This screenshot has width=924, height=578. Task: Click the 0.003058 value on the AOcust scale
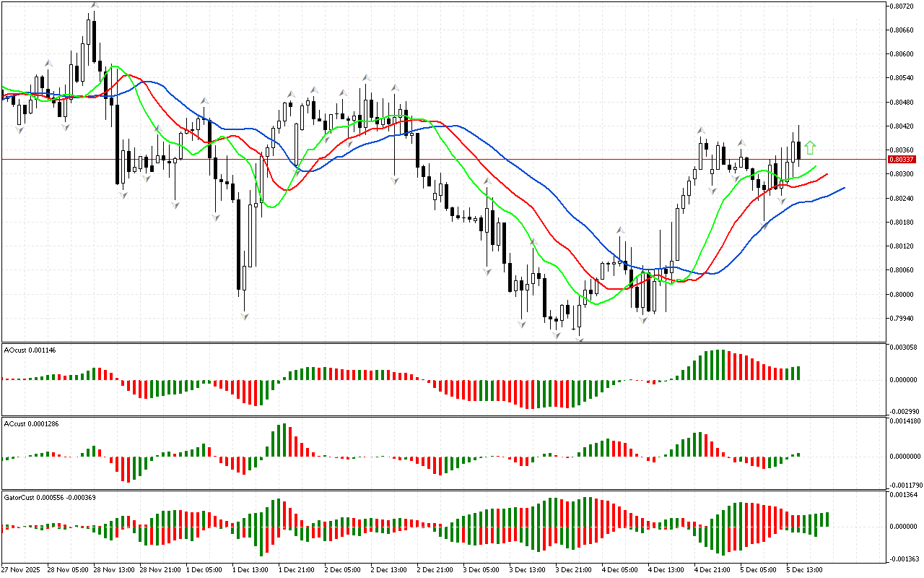(x=902, y=348)
